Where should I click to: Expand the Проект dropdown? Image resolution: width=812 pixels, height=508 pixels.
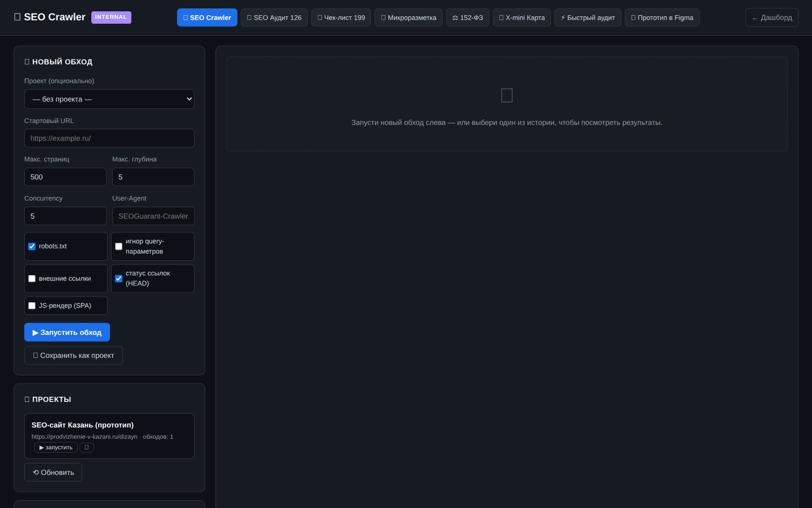point(109,99)
